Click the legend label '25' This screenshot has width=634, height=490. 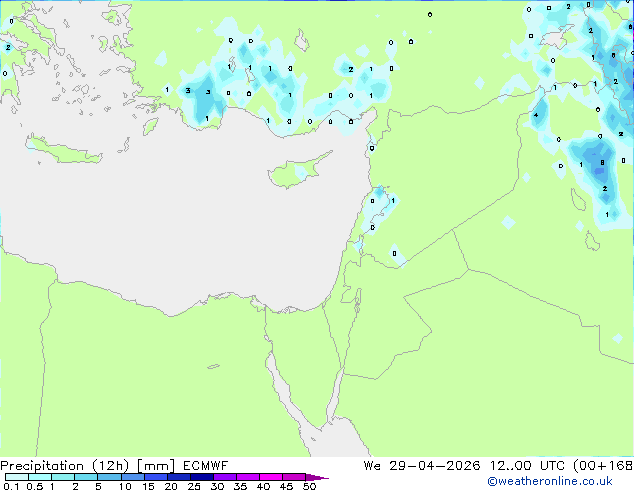pyautogui.click(x=194, y=486)
